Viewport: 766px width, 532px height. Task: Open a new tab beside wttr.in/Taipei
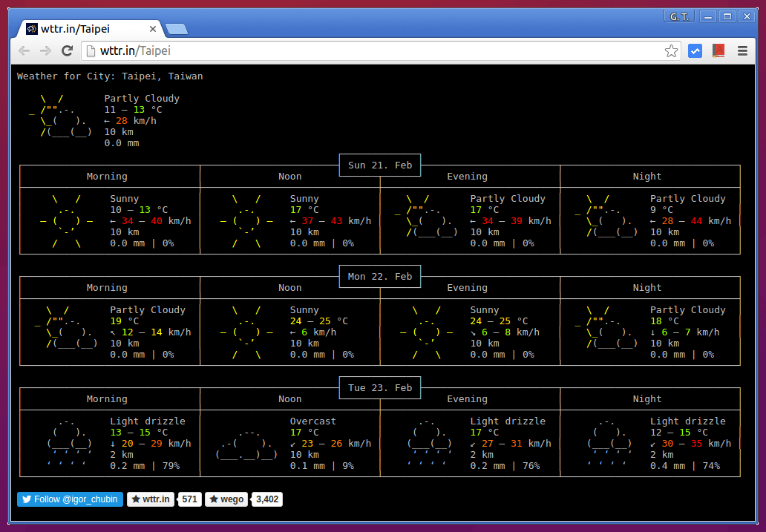(177, 29)
